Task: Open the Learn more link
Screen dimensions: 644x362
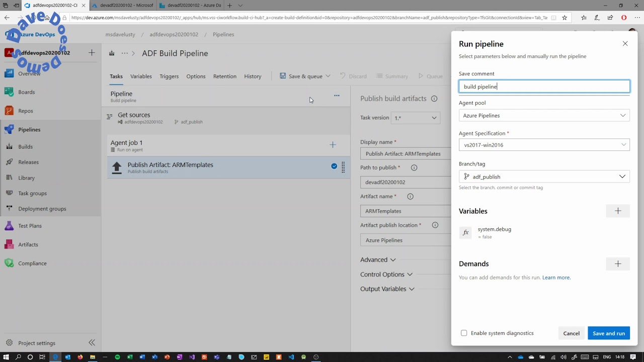Action: [x=556, y=278]
